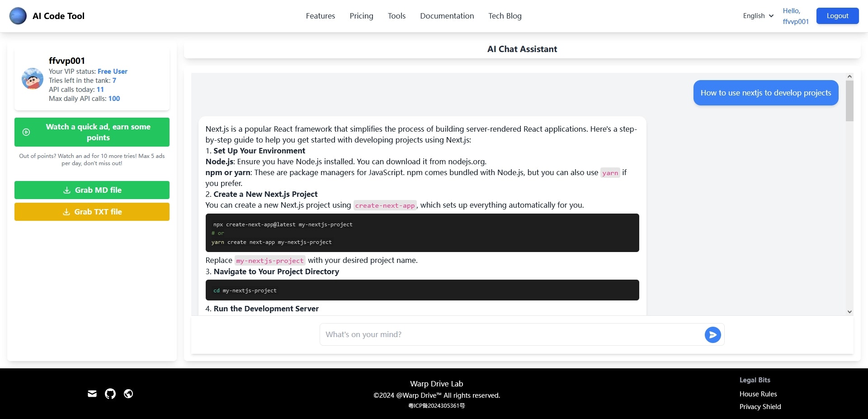Click the Free User VIP status link
This screenshot has height=419, width=868.
[x=113, y=71]
